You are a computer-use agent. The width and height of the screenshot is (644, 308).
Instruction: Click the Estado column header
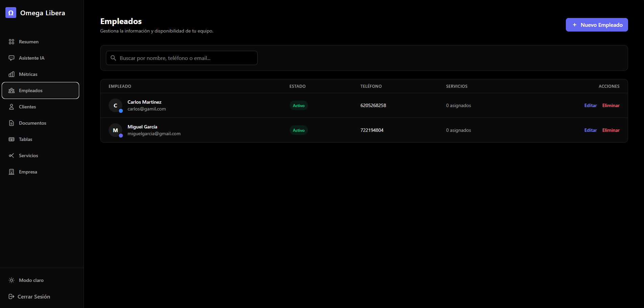(297, 86)
